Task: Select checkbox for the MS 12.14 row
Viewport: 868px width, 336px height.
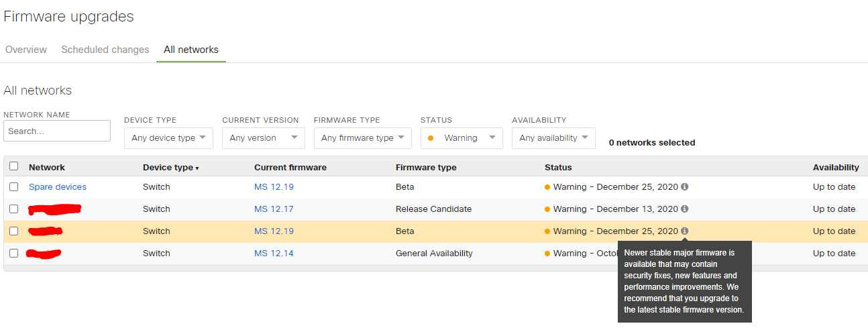Action: coord(13,253)
